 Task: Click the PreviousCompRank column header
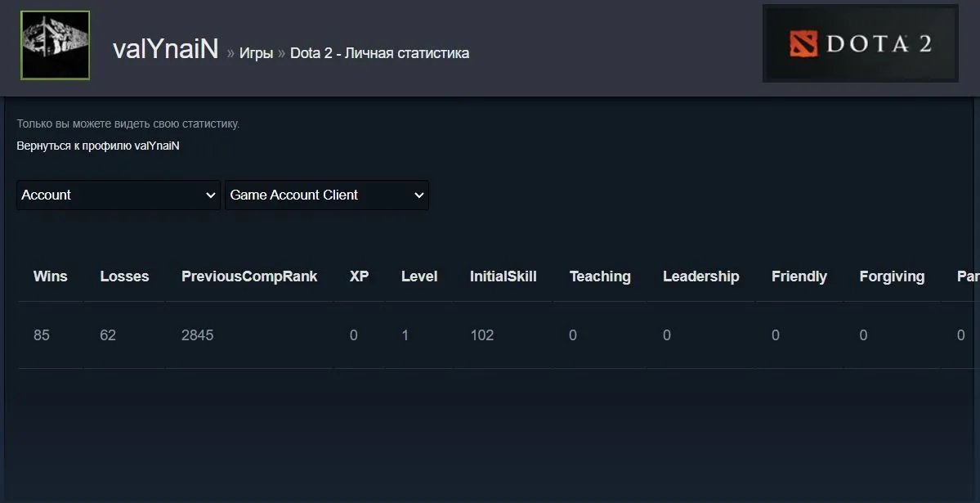tap(249, 276)
